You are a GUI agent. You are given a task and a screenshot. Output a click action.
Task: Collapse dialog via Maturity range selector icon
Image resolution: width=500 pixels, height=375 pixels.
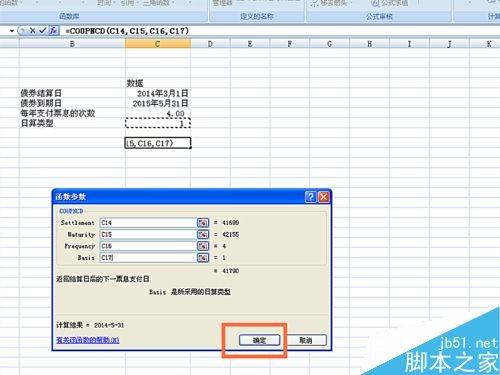[x=203, y=234]
